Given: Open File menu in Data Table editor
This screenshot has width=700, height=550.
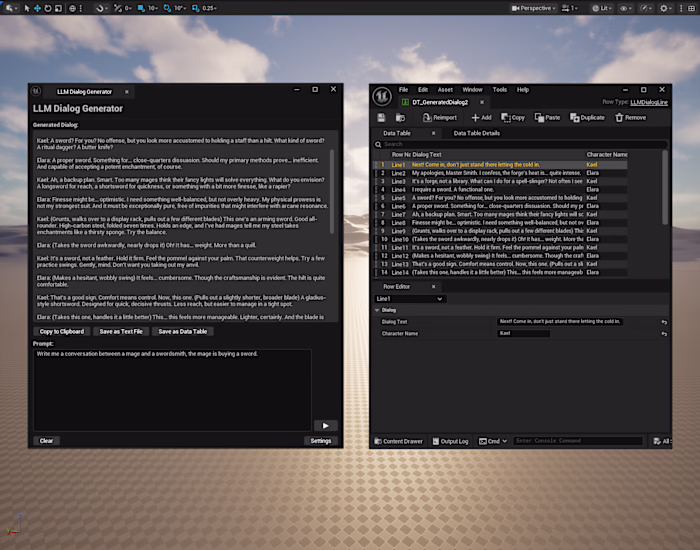Looking at the screenshot, I should [403, 90].
